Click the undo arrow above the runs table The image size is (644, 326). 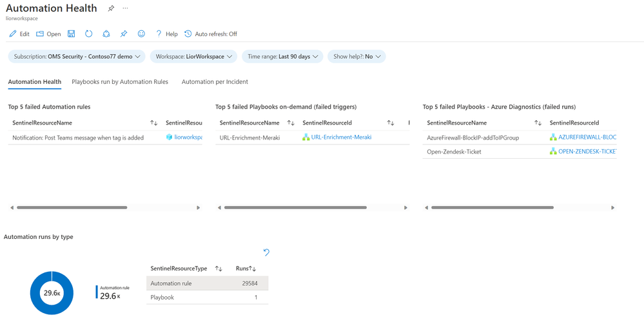pyautogui.click(x=266, y=252)
